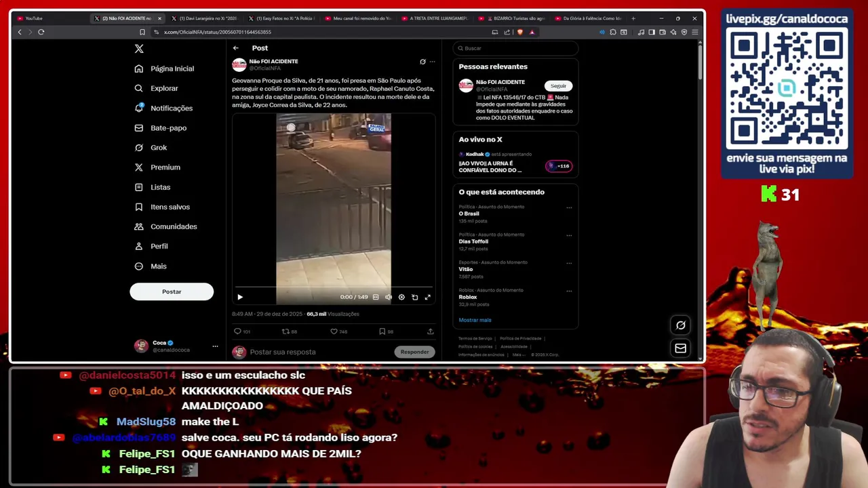Open the Dias Toffoli trending topic

[473, 241]
